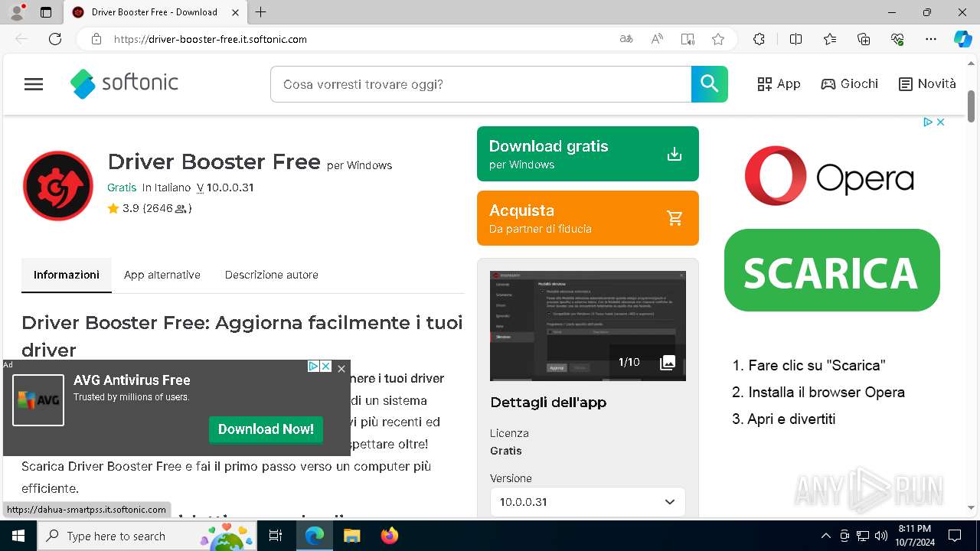
Task: Open Edge tab actions menu
Action: [x=45, y=12]
